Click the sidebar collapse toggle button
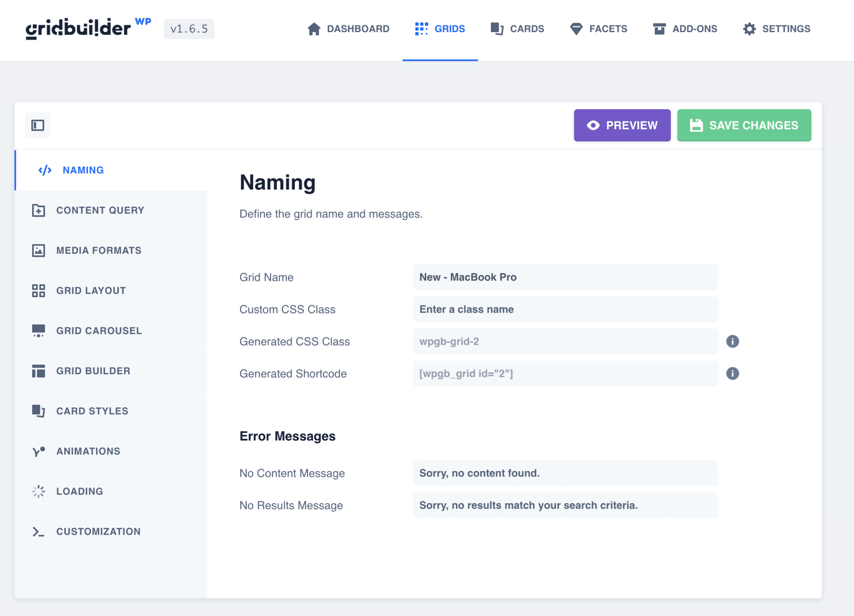The height and width of the screenshot is (616, 854). click(x=38, y=125)
